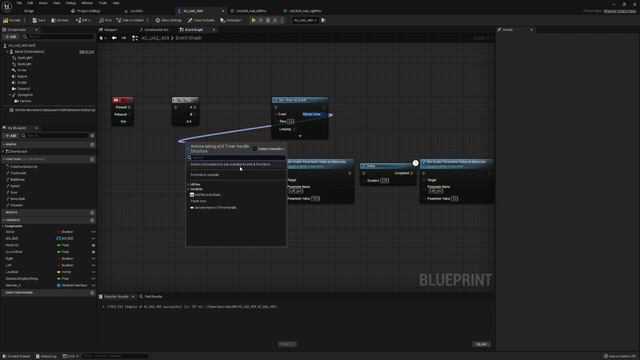640x360 pixels.
Task: Collapse the Components variable category
Action: click(4, 226)
